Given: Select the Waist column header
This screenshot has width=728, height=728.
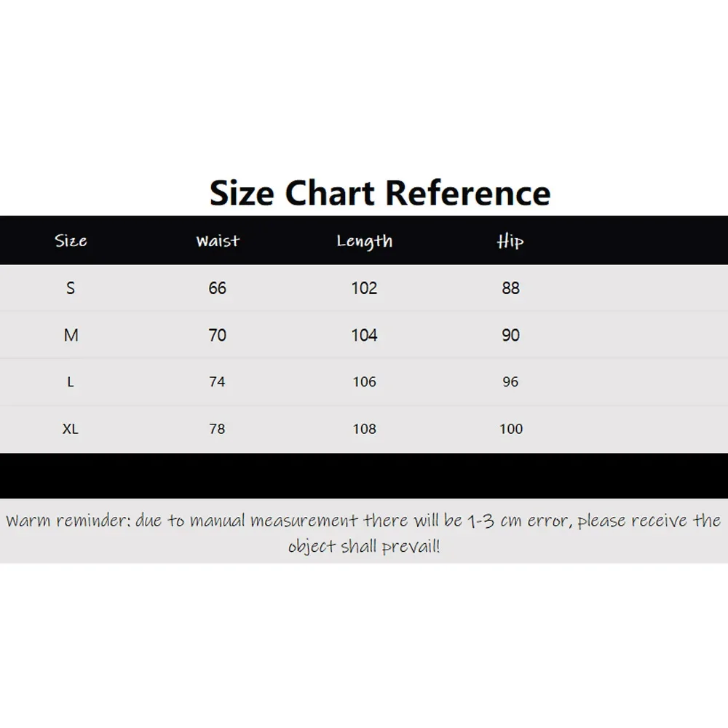Looking at the screenshot, I should click(x=218, y=241).
